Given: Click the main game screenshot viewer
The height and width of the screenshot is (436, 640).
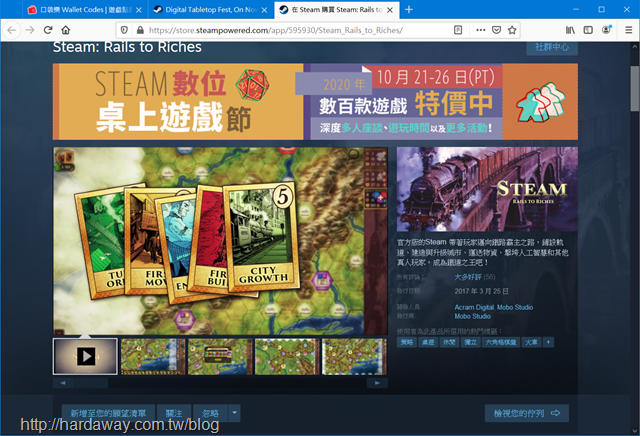Looking at the screenshot, I should pyautogui.click(x=220, y=241).
